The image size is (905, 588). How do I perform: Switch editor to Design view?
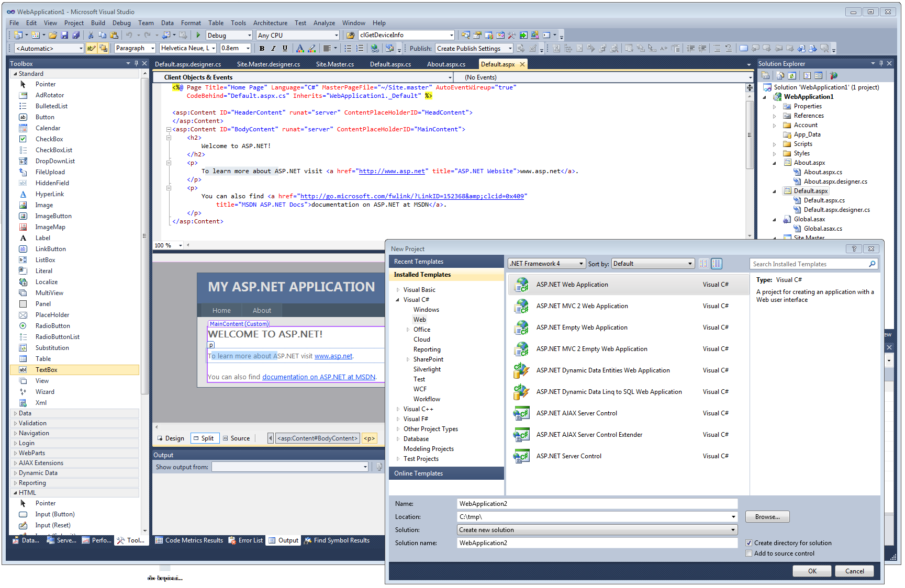(171, 438)
